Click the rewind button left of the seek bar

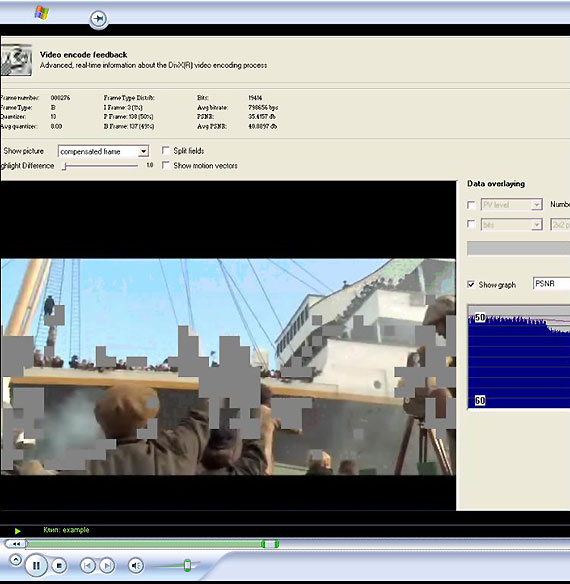15,544
